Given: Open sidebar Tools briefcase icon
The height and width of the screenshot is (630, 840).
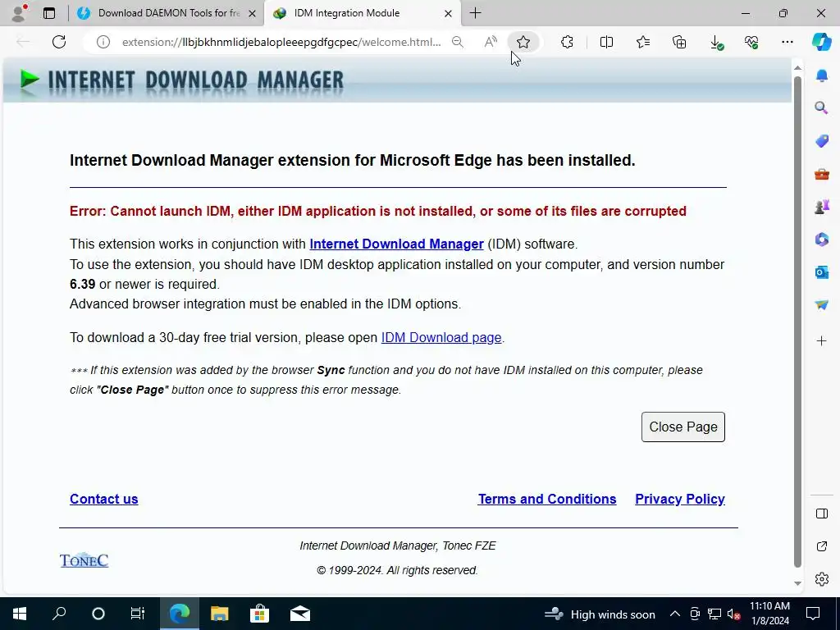Looking at the screenshot, I should 822,174.
